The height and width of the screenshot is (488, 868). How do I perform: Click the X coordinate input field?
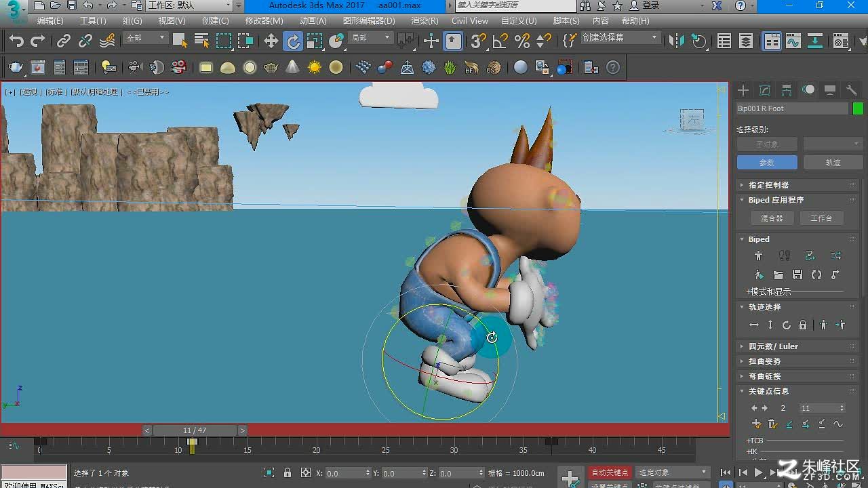coord(345,473)
